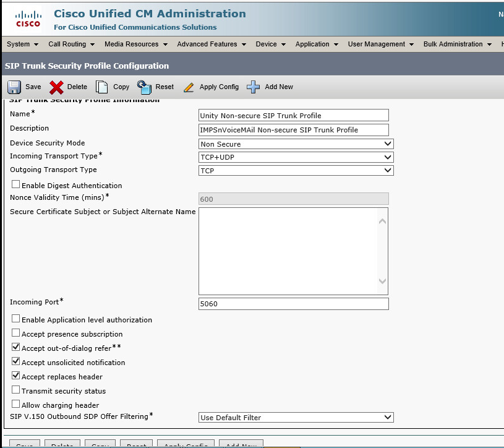This screenshot has height=448, width=504.
Task: Disable Accept out-of-dialog refer
Action: pyautogui.click(x=15, y=347)
